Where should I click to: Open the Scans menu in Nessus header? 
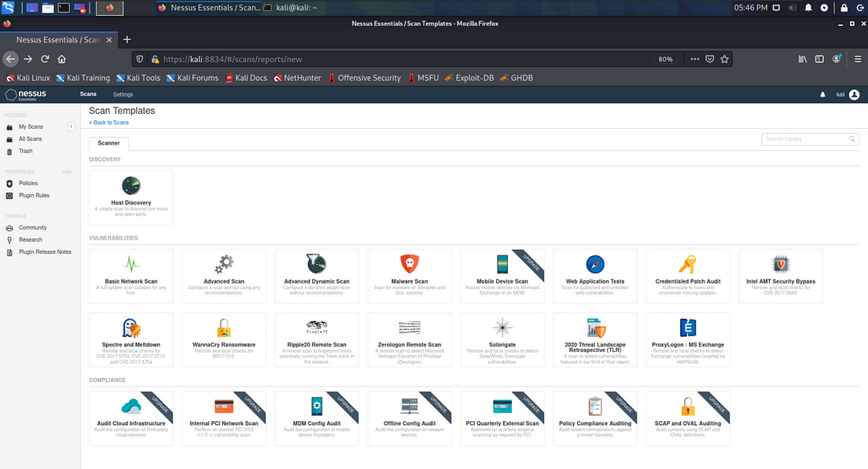pyautogui.click(x=88, y=94)
